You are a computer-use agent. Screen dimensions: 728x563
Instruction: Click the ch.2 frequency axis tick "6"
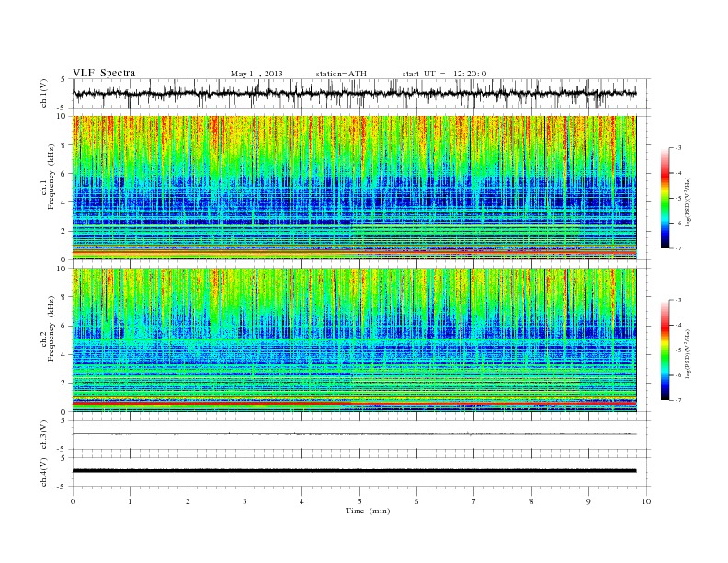tap(64, 326)
